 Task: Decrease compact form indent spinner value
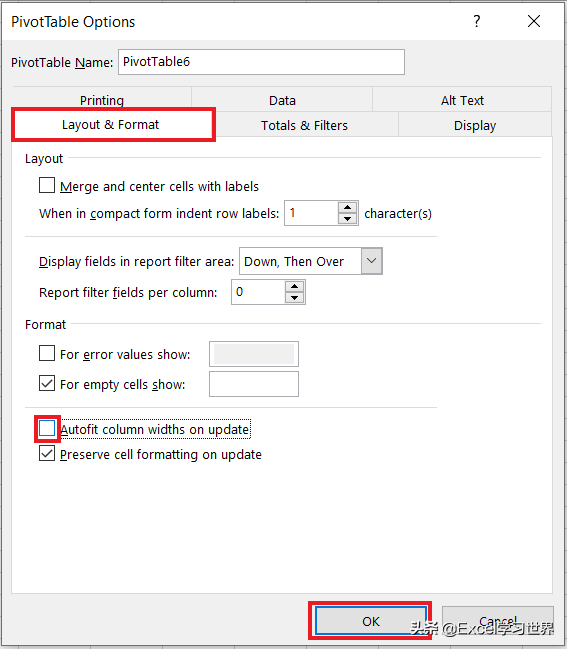(347, 219)
